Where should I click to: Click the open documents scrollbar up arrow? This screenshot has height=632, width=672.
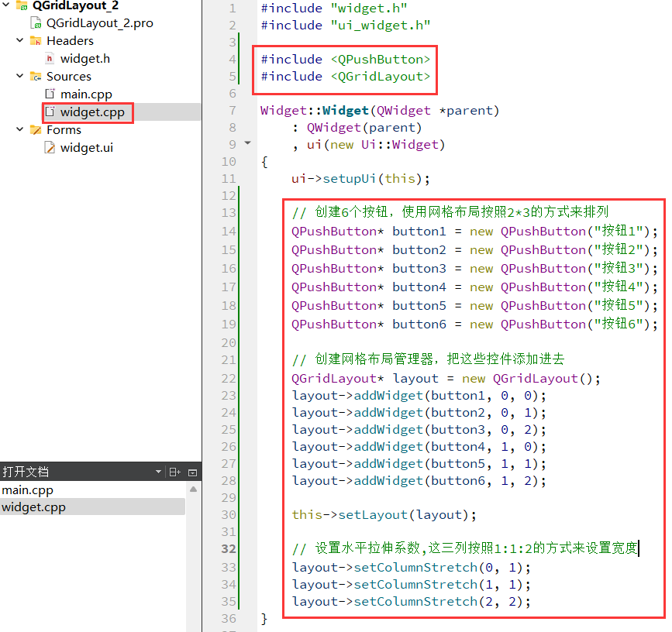pos(193,489)
